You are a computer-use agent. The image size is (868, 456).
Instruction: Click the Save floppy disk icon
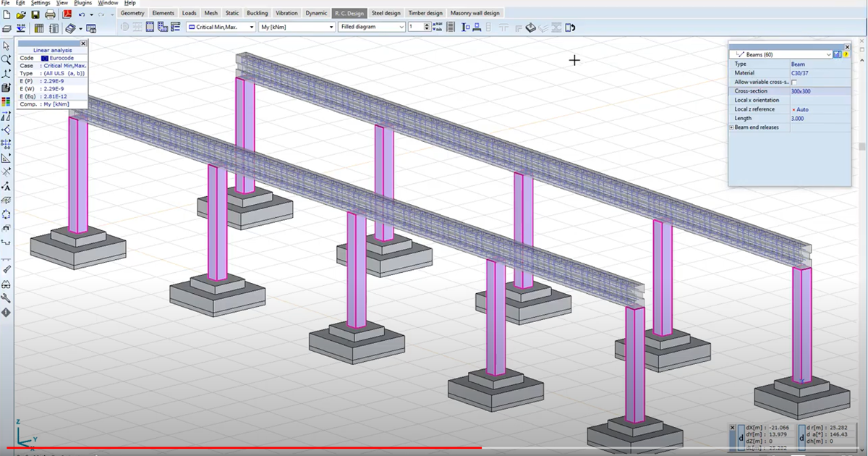(x=35, y=14)
